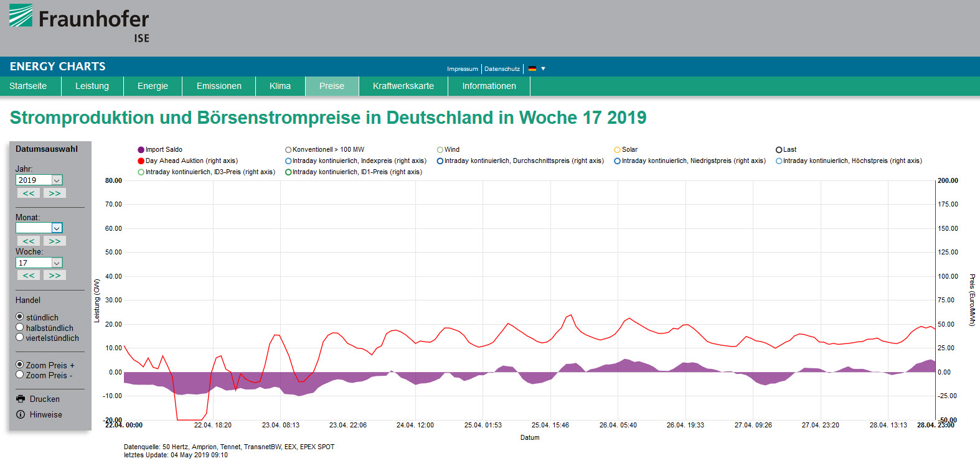Go to next week with >> button

(55, 276)
